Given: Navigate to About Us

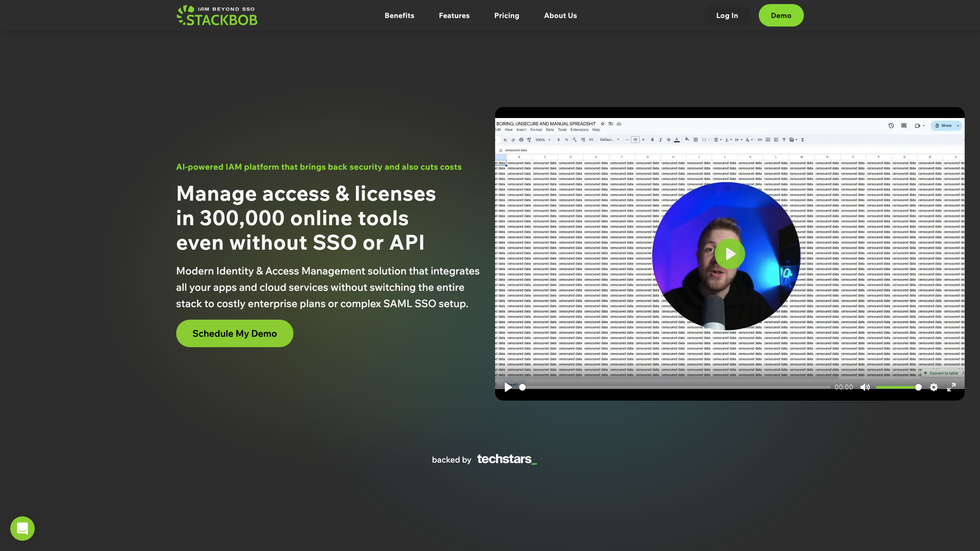Looking at the screenshot, I should (x=560, y=16).
